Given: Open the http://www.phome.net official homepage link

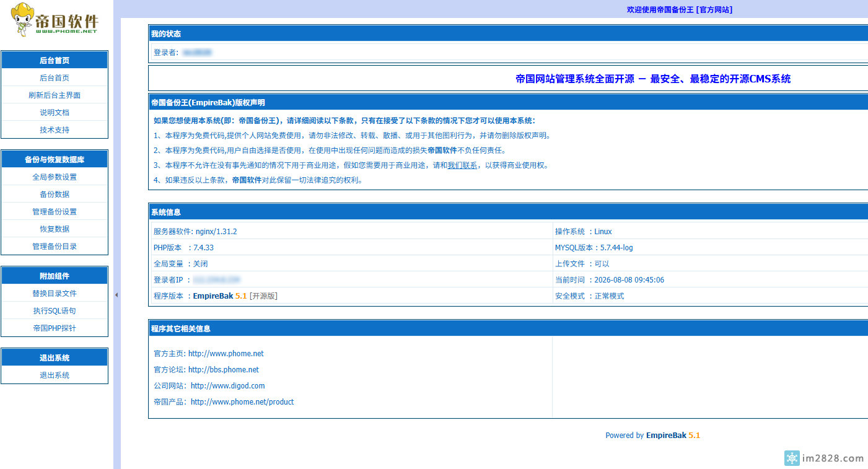Looking at the screenshot, I should 226,354.
